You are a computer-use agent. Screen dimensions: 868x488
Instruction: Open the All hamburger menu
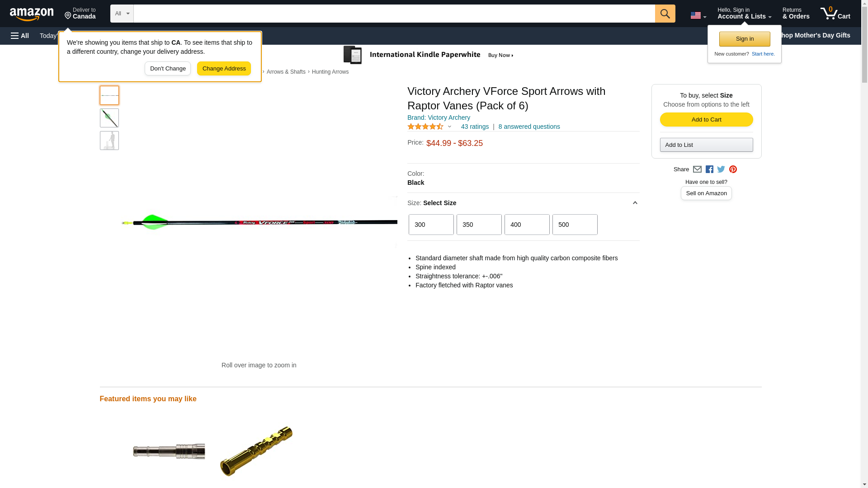20,36
